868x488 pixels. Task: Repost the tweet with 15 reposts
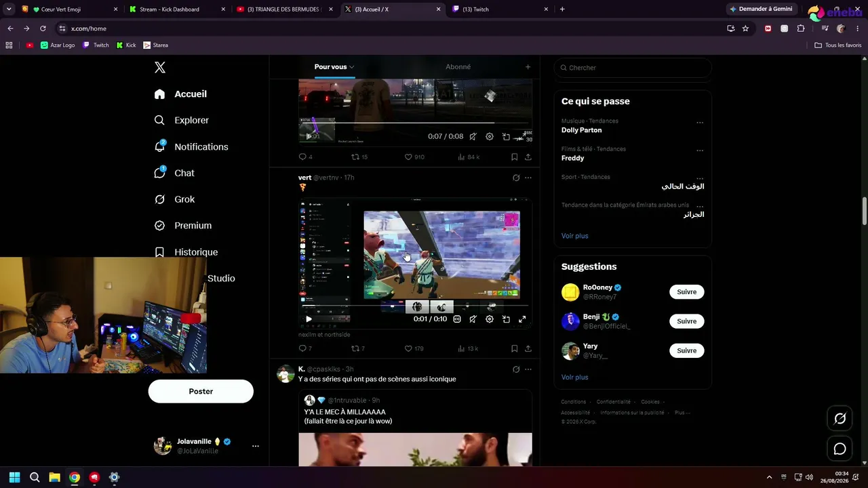(x=359, y=157)
